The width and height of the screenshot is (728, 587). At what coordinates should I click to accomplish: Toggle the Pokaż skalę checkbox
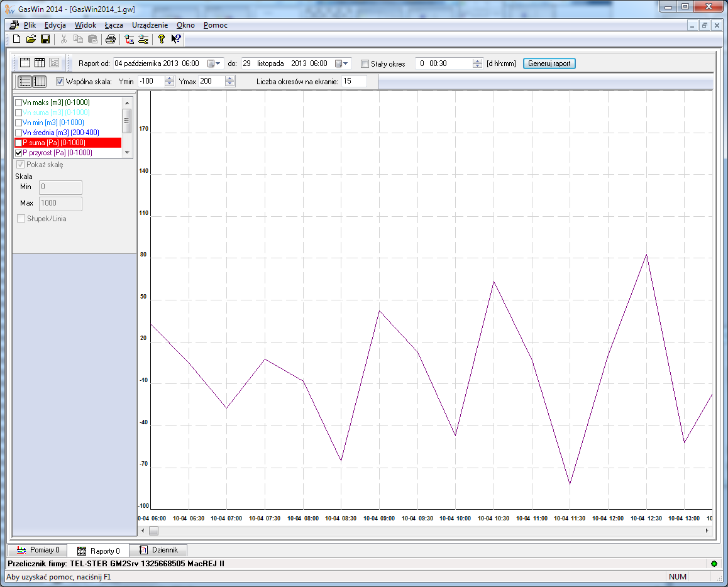[x=20, y=165]
